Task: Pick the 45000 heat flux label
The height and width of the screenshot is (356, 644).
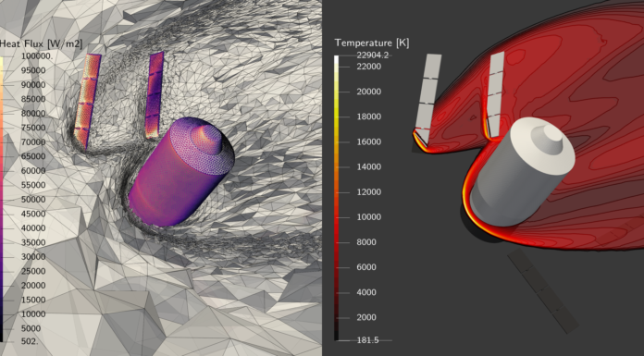Action: click(x=33, y=214)
